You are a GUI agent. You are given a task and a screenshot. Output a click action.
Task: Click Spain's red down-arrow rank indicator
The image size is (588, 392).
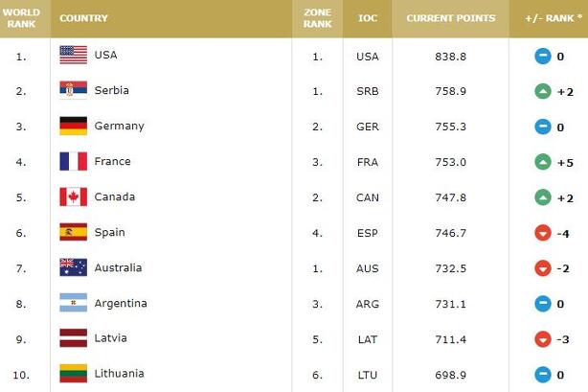[x=542, y=233]
